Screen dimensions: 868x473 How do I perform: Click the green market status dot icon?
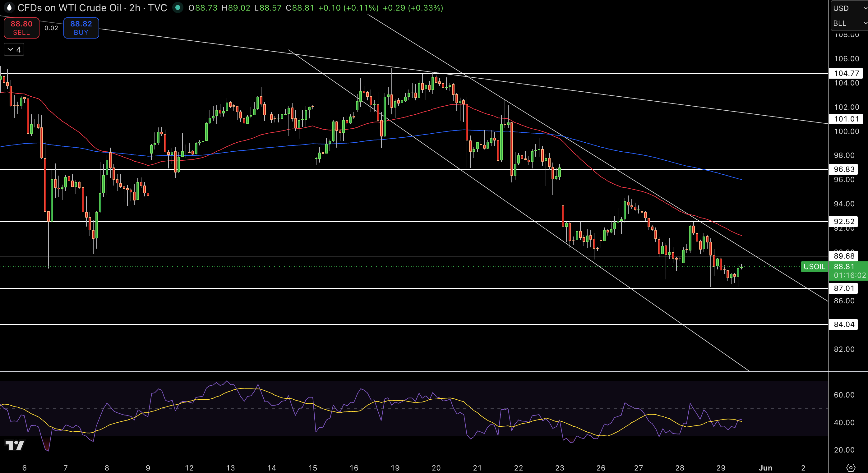(x=178, y=8)
